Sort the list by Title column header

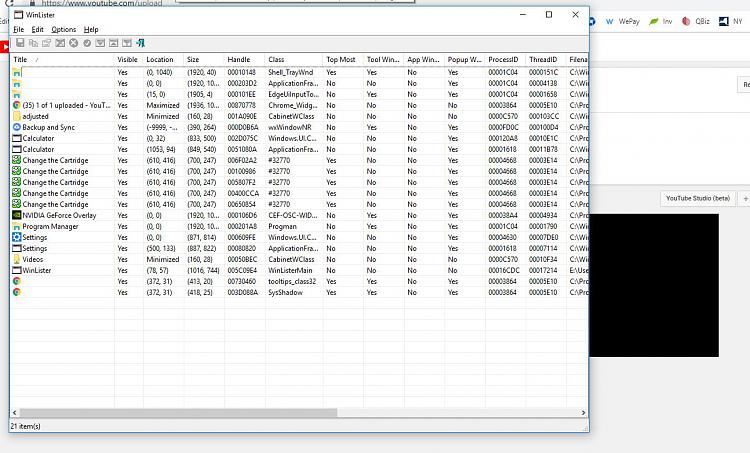click(x=60, y=60)
